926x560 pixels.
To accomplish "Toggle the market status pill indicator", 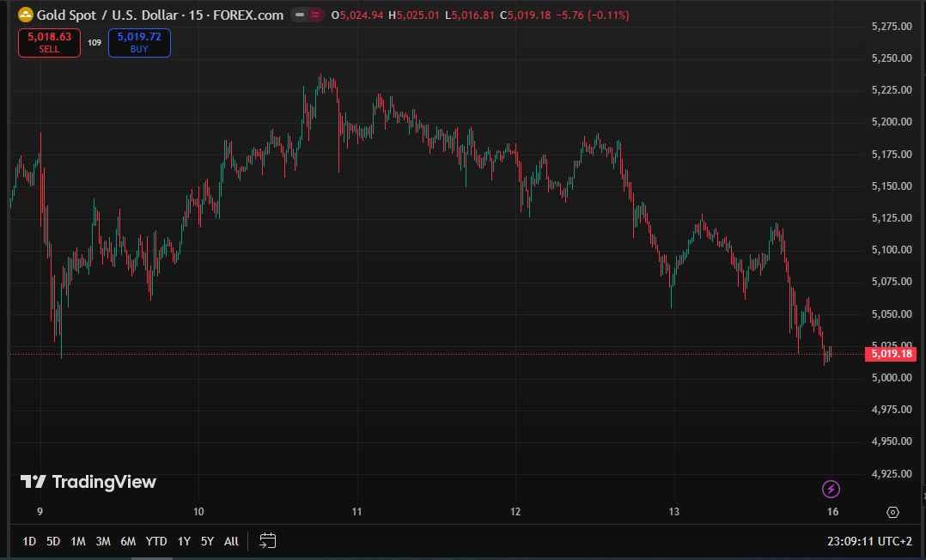I will pyautogui.click(x=308, y=15).
